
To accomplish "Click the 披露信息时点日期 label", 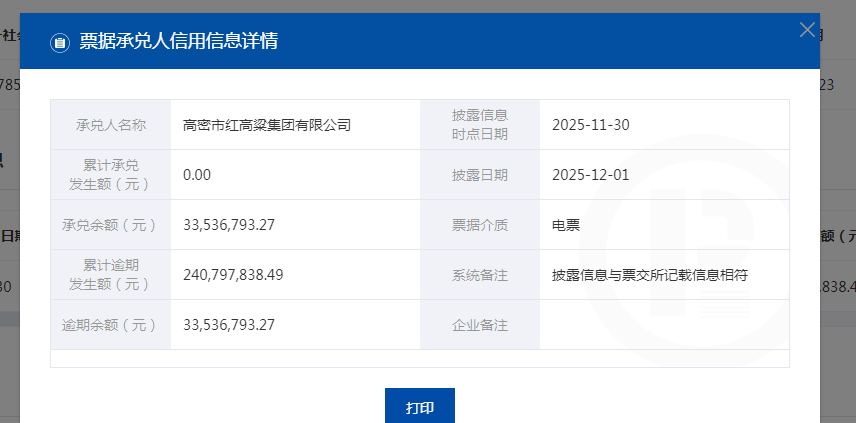I will pyautogui.click(x=480, y=125).
